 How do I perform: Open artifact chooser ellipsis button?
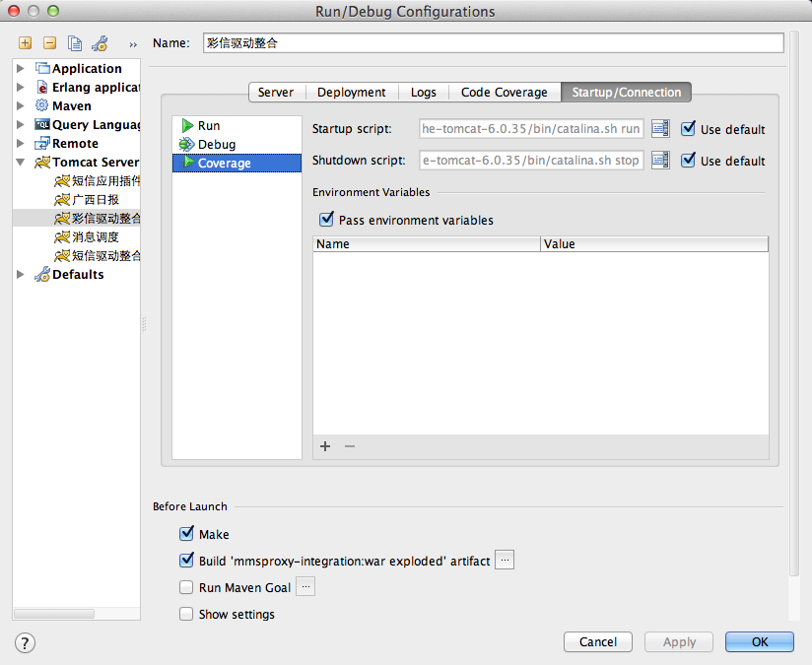(x=505, y=560)
